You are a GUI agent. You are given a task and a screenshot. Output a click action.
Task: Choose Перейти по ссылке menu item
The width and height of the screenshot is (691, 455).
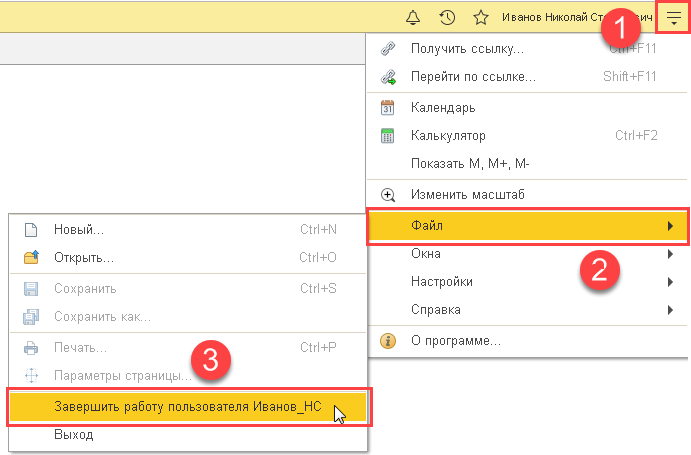[x=527, y=77]
